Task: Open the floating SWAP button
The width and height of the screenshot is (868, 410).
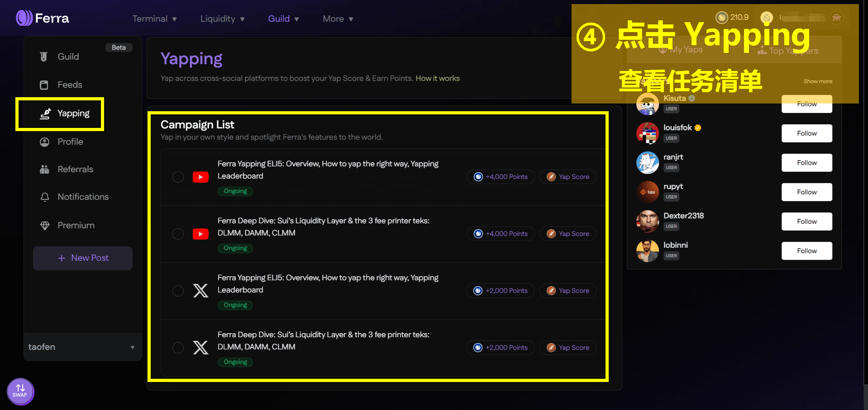Action: [x=20, y=391]
